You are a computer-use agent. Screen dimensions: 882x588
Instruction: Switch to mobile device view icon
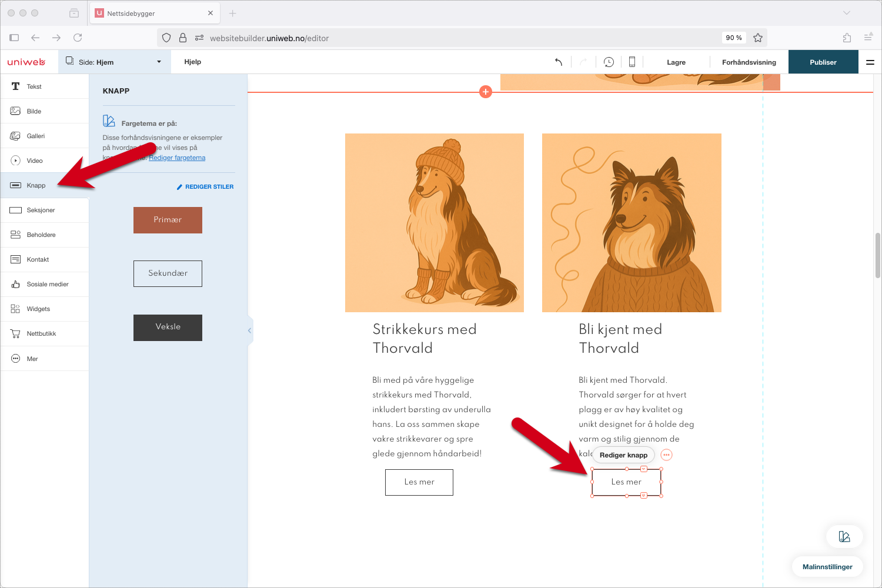[632, 62]
